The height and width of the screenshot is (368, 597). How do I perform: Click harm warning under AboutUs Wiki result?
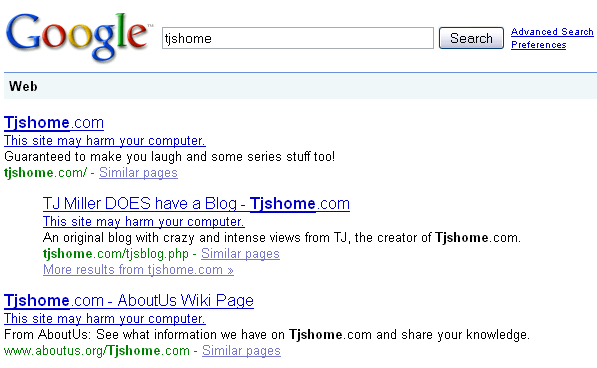(105, 319)
